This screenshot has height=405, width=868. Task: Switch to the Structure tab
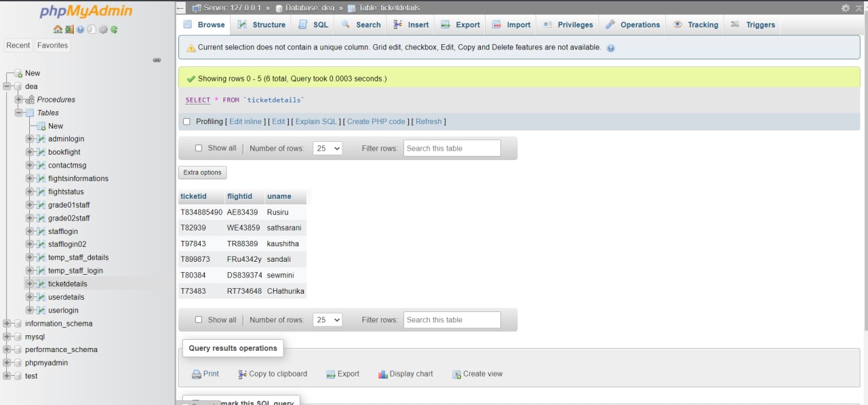(x=261, y=24)
